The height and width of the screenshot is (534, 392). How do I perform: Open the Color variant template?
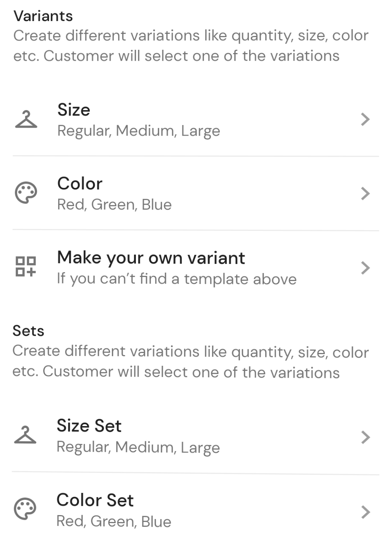pos(196,193)
